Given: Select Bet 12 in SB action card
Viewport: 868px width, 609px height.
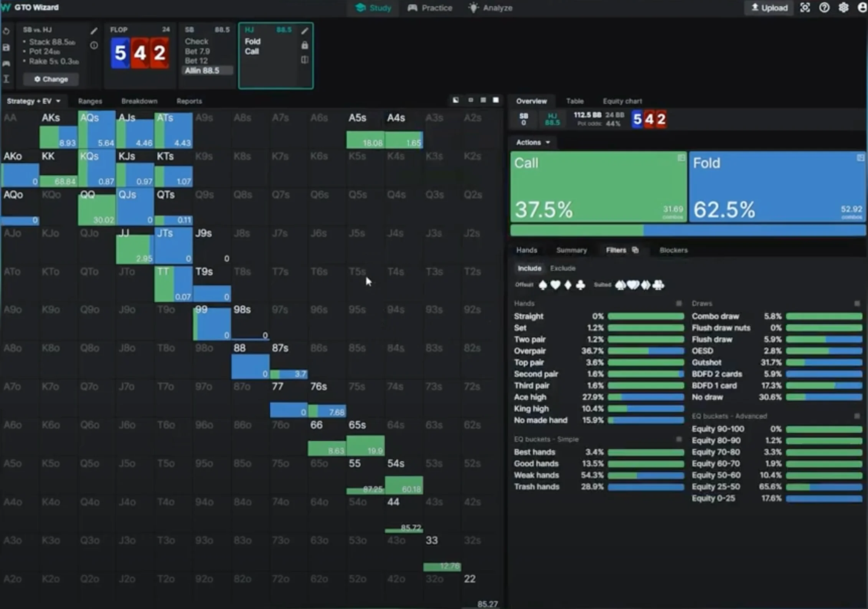Looking at the screenshot, I should tap(196, 61).
